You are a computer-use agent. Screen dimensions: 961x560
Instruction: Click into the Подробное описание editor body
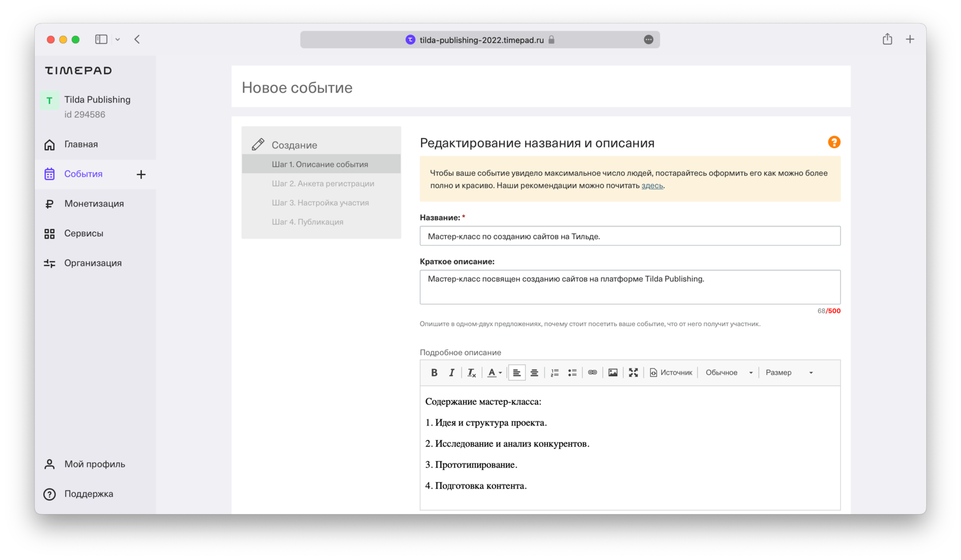click(x=630, y=447)
